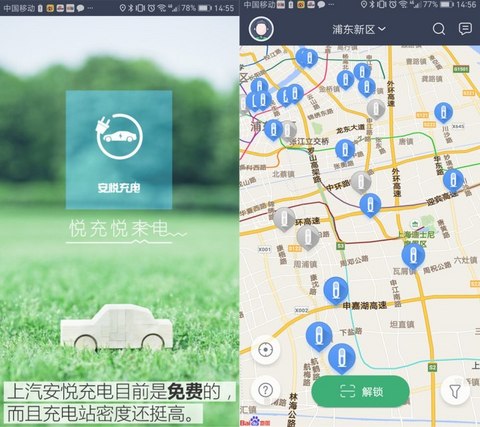The image size is (480, 427).
Task: Open the user profile avatar
Action: tap(261, 29)
